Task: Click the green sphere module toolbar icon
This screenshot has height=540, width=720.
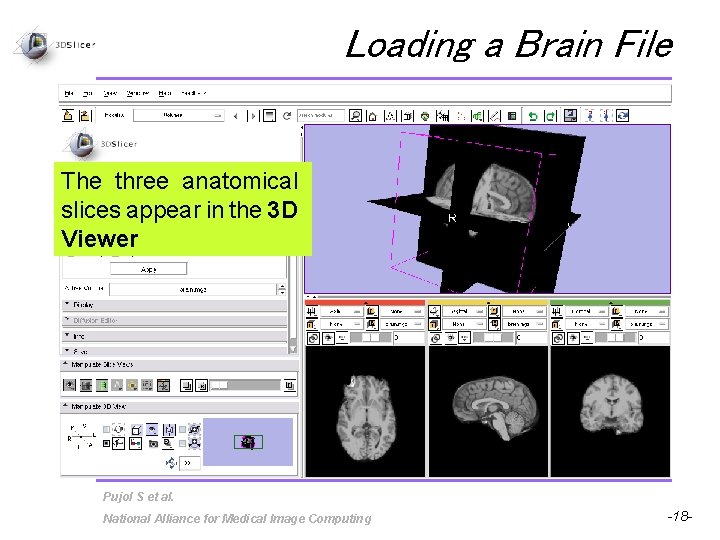Action: click(x=425, y=117)
